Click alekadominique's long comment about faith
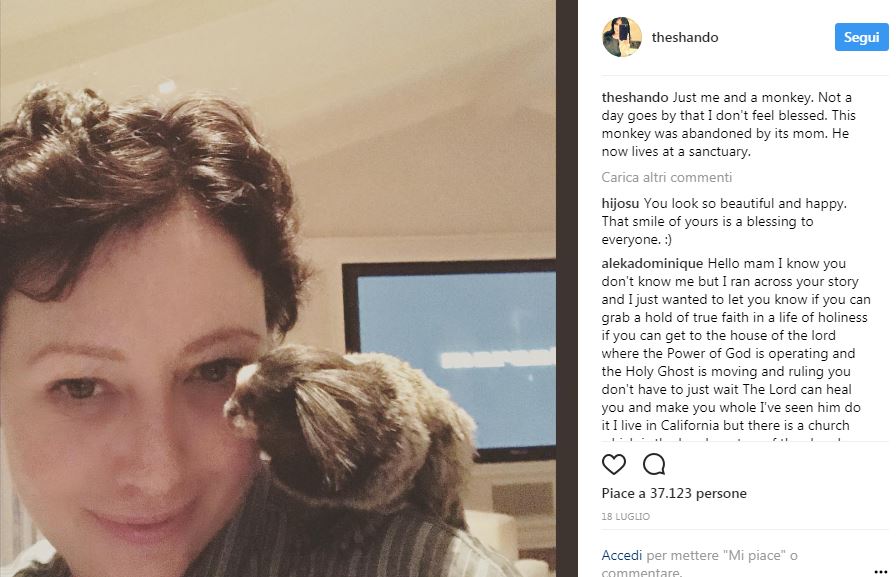The image size is (896, 577). point(736,348)
